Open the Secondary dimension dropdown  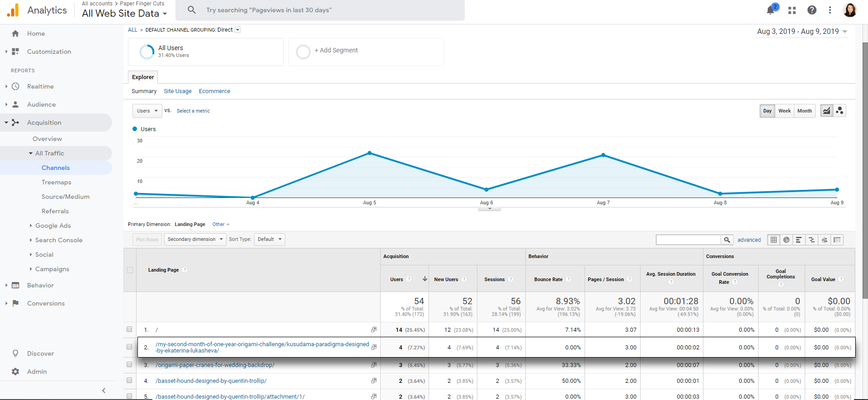[195, 240]
